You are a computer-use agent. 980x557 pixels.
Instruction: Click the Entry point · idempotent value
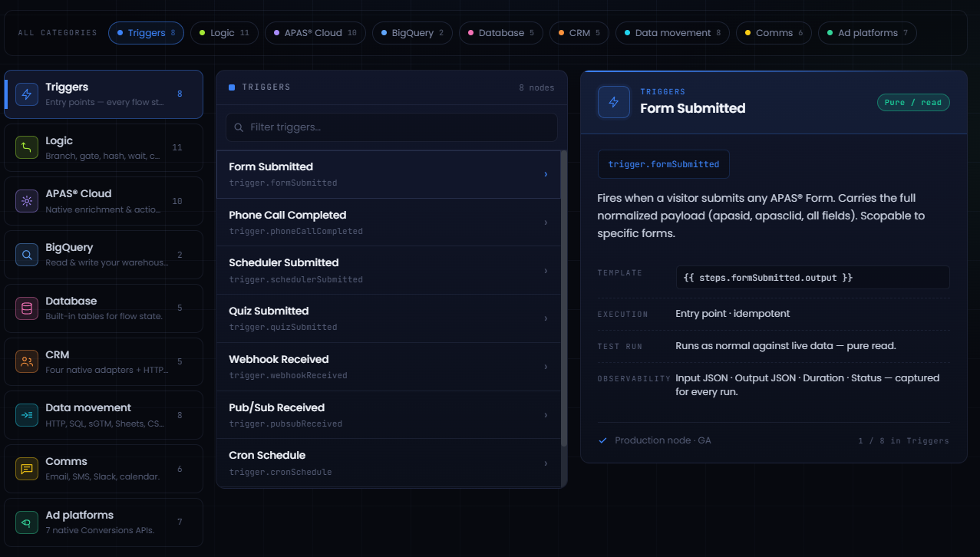click(x=733, y=314)
